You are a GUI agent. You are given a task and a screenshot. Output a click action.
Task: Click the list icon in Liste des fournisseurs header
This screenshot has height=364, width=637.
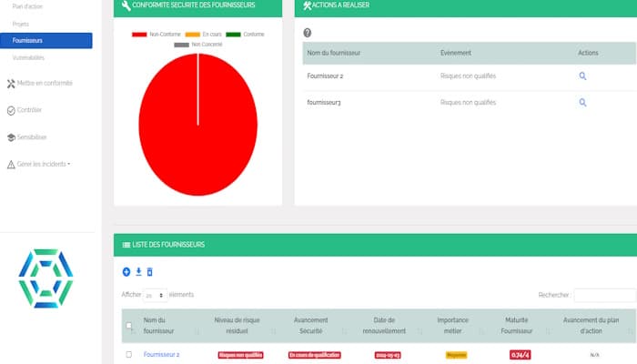126,245
